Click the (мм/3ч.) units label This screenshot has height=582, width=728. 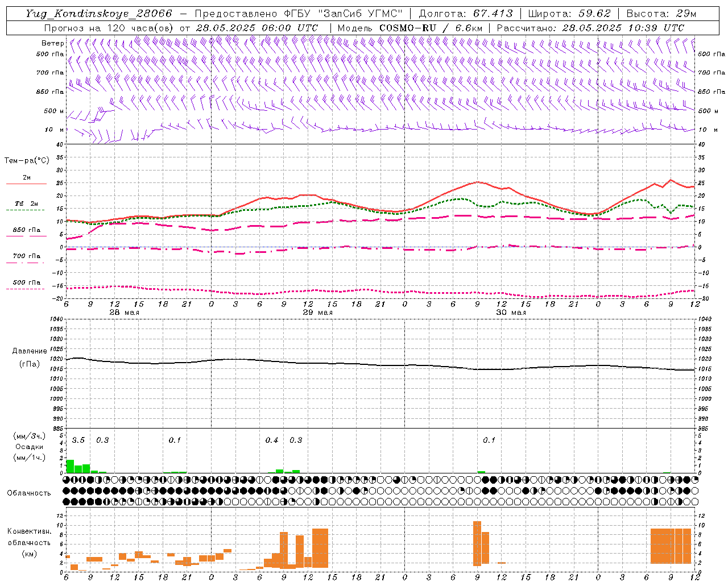(29, 436)
